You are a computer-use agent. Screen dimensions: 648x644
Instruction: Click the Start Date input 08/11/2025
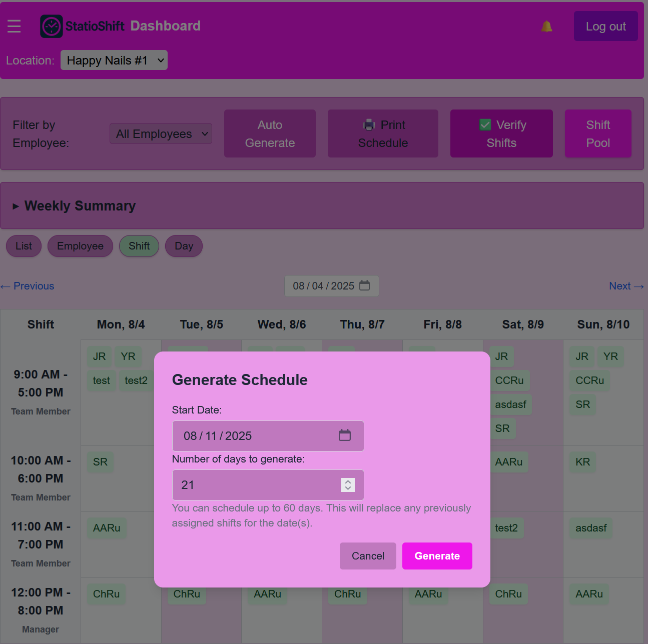pyautogui.click(x=268, y=436)
